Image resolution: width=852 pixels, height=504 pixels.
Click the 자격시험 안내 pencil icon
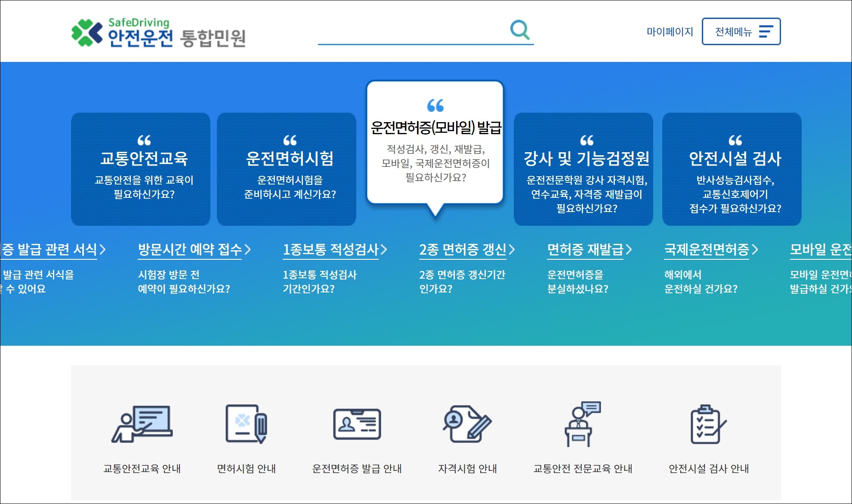click(x=467, y=424)
